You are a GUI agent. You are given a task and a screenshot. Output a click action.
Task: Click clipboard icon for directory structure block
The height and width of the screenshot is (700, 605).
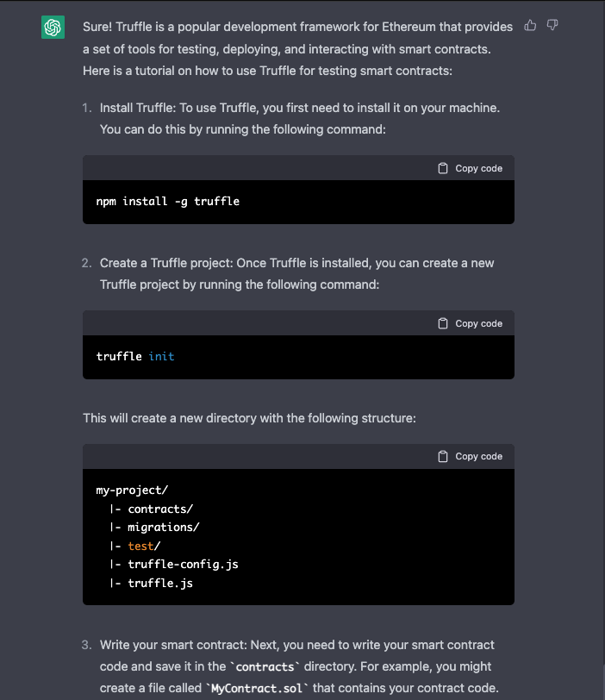click(x=443, y=457)
